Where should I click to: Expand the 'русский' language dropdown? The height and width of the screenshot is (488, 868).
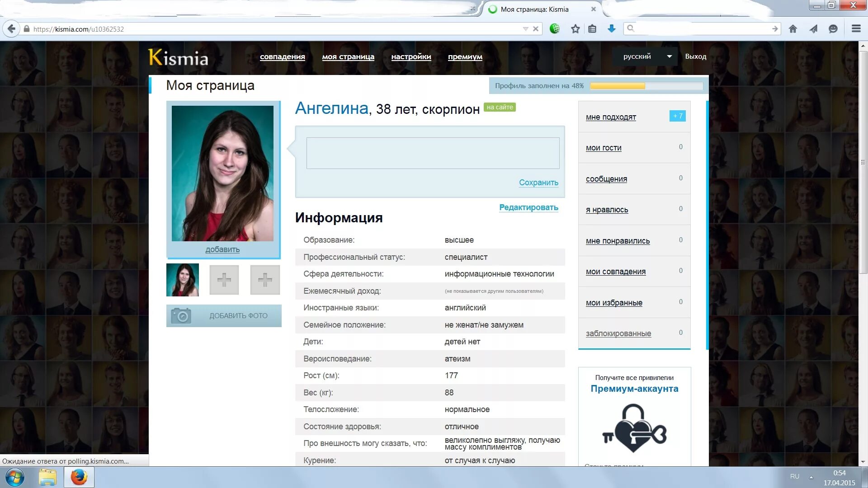pyautogui.click(x=645, y=56)
